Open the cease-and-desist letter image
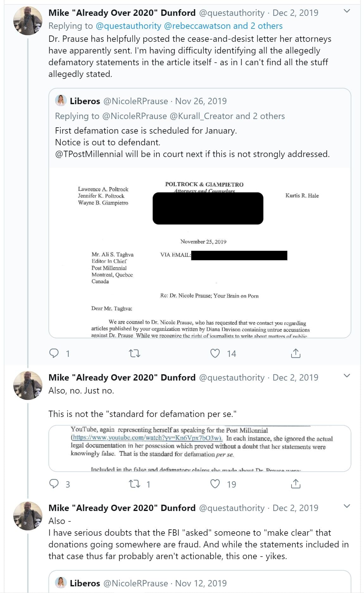 tap(199, 253)
